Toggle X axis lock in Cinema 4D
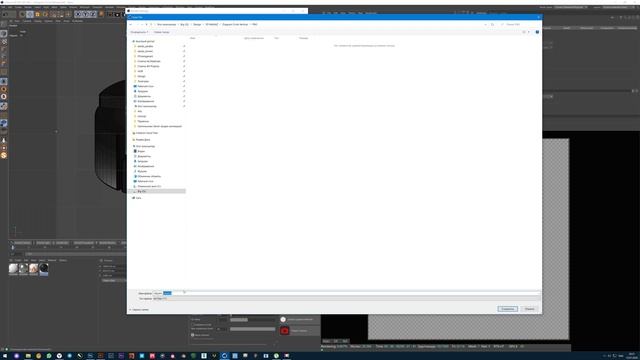 tap(78, 14)
